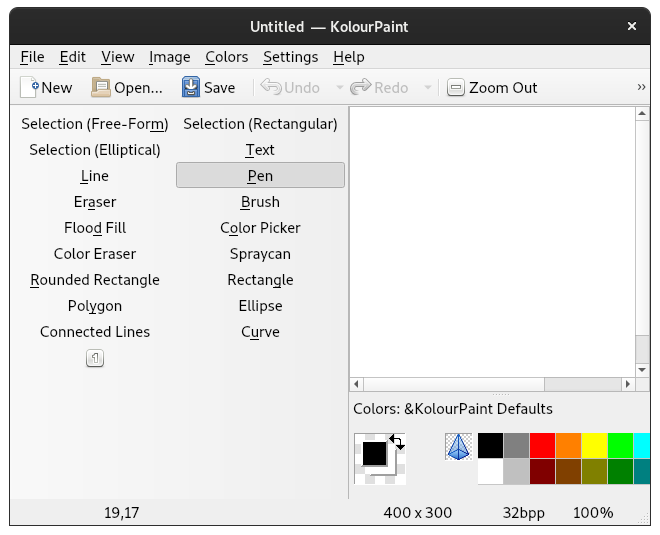The image size is (660, 535).
Task: Click the vertical scrollbar down arrow
Action: pyautogui.click(x=642, y=370)
